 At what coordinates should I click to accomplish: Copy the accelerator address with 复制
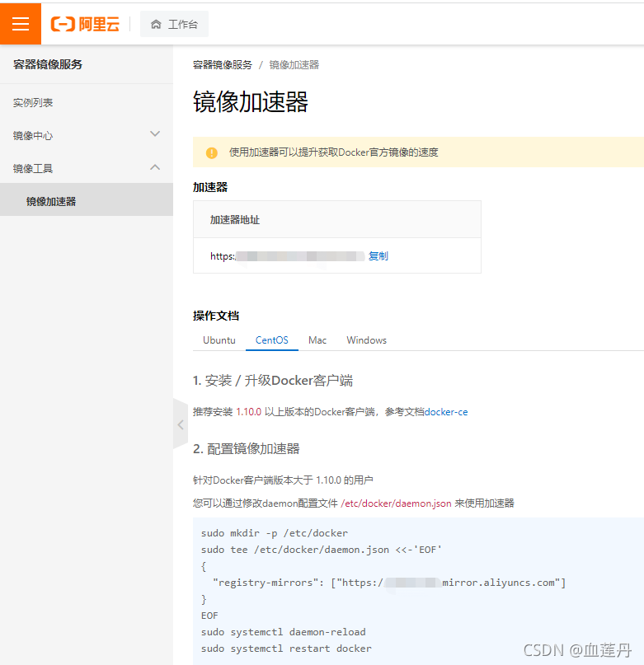(x=378, y=255)
